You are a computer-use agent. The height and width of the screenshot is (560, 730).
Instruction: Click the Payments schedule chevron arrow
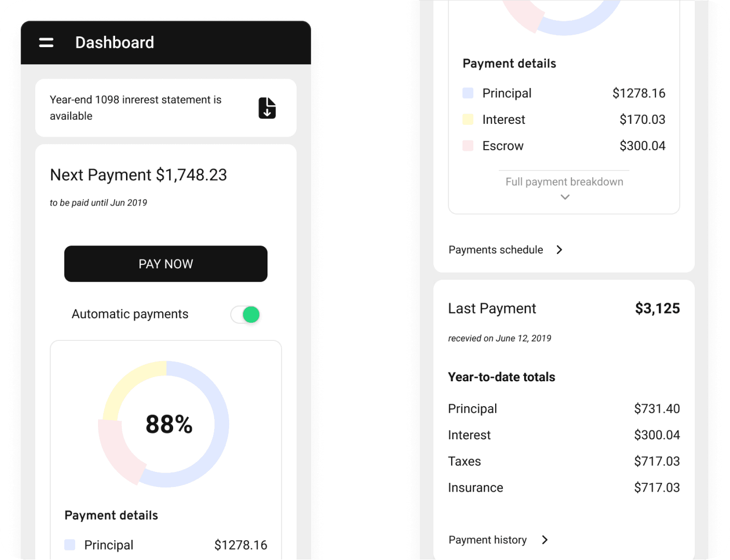tap(559, 250)
